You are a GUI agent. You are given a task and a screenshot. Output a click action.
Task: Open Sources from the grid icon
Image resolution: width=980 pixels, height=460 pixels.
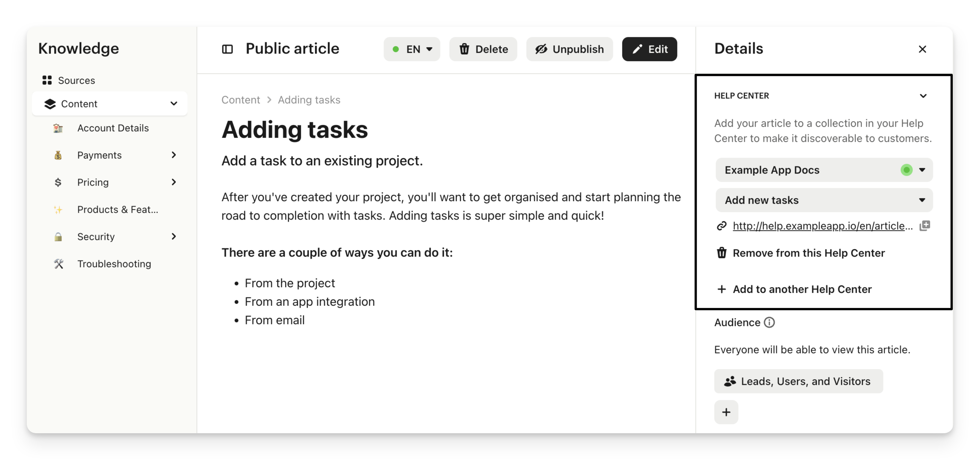coord(47,80)
